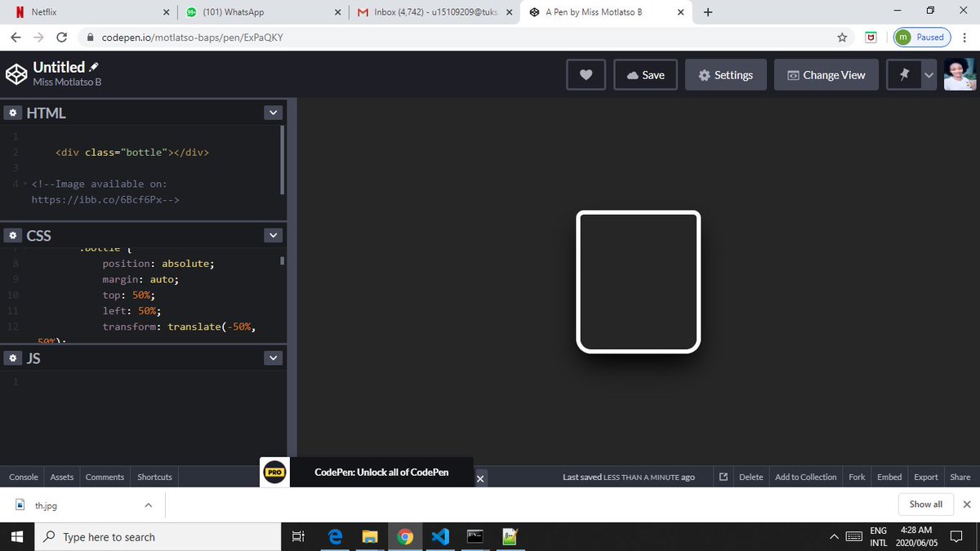Open Visual Studio Code from taskbar

tap(439, 536)
